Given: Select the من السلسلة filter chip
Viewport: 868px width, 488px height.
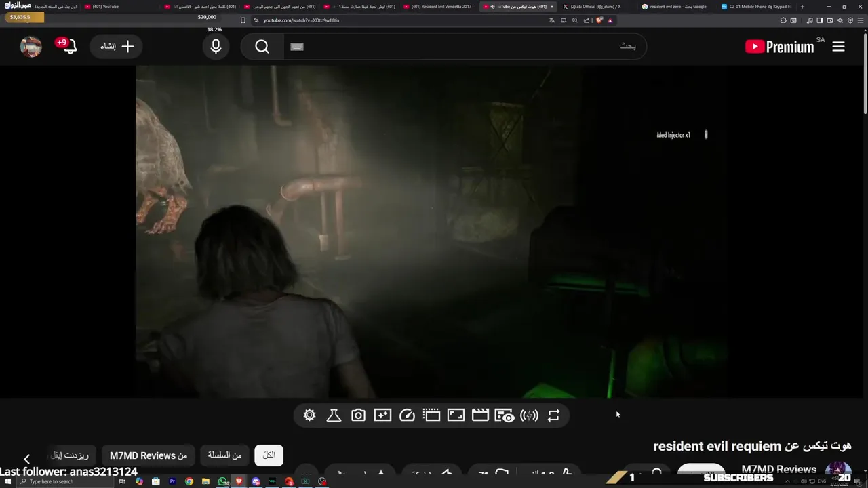Looking at the screenshot, I should (x=224, y=455).
